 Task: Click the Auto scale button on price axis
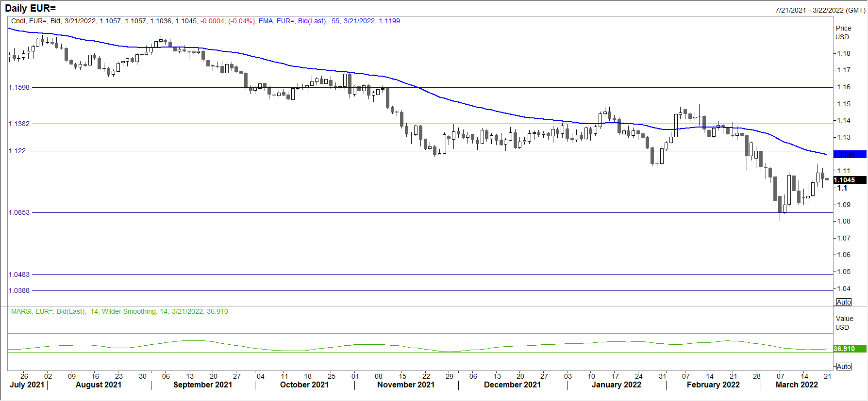tap(844, 302)
